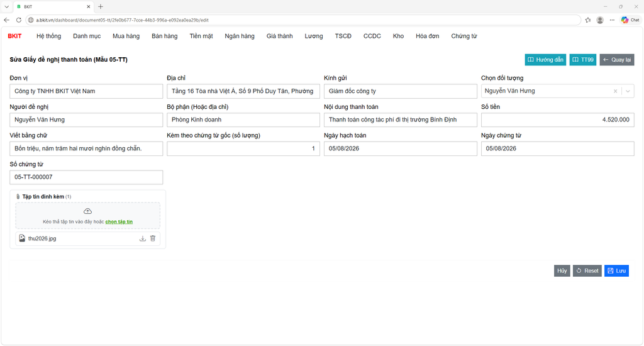The width and height of the screenshot is (644, 346).
Task: Edit the Ngày hạch toán date field
Action: [x=401, y=148]
